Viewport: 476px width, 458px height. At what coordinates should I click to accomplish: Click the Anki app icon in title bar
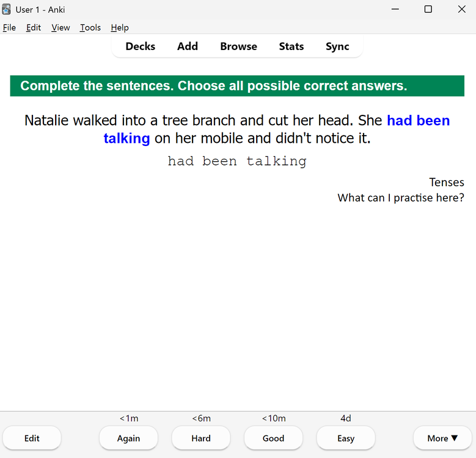coord(6,9)
